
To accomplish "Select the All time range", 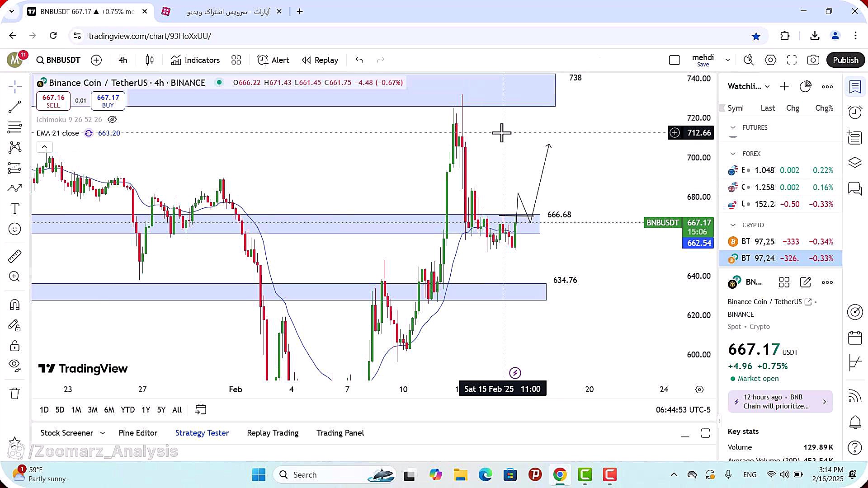I will click(x=177, y=410).
